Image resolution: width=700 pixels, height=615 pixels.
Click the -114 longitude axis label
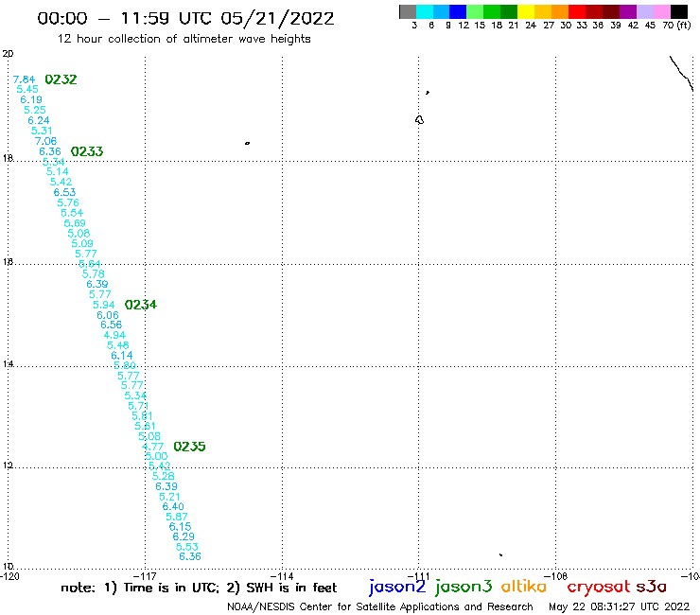[282, 576]
